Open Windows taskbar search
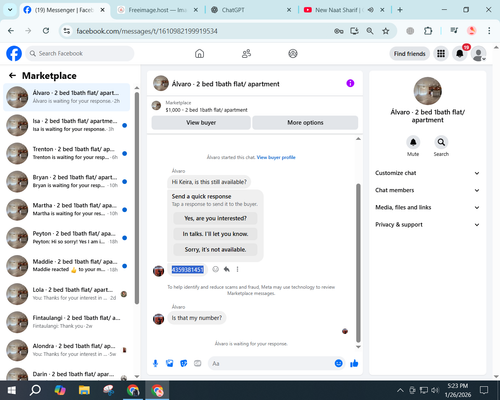This screenshot has width=500, height=400. pos(35,390)
